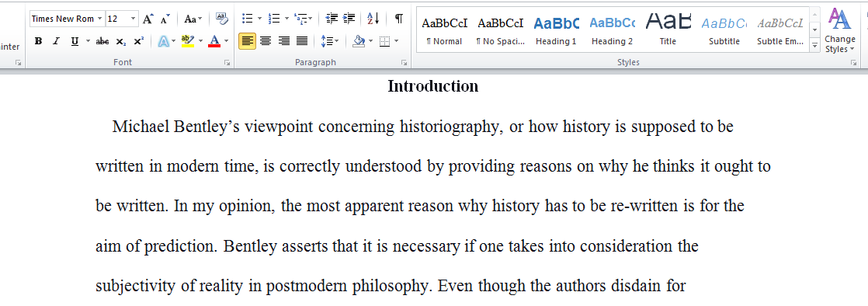Click inside the font name box

[x=63, y=19]
